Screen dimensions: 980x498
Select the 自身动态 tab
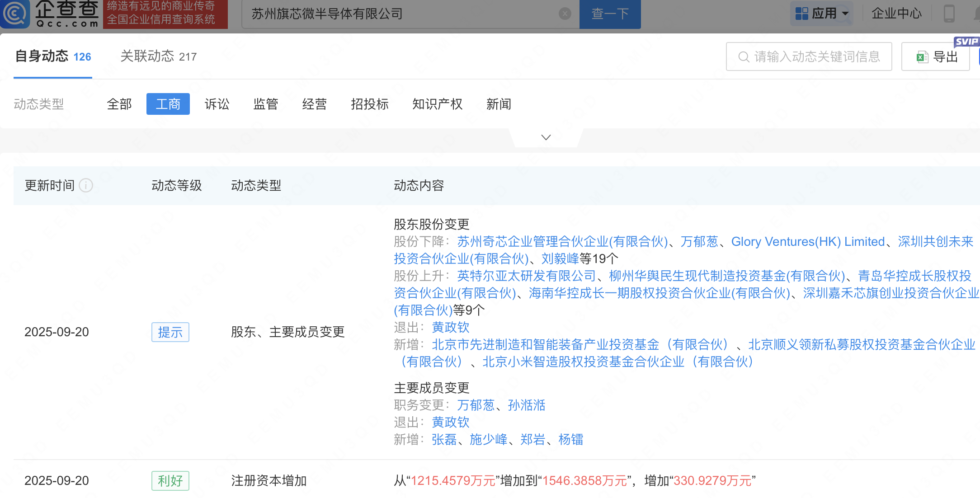click(x=53, y=56)
